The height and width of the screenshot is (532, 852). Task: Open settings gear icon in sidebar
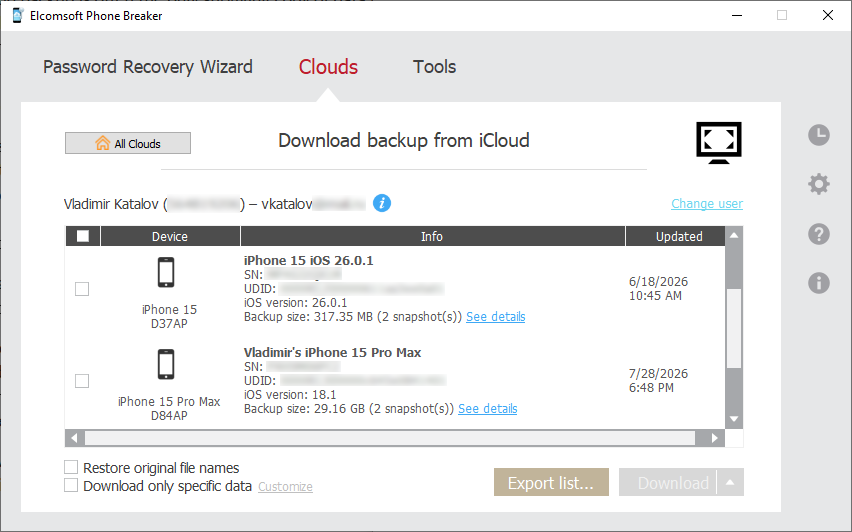pyautogui.click(x=818, y=184)
